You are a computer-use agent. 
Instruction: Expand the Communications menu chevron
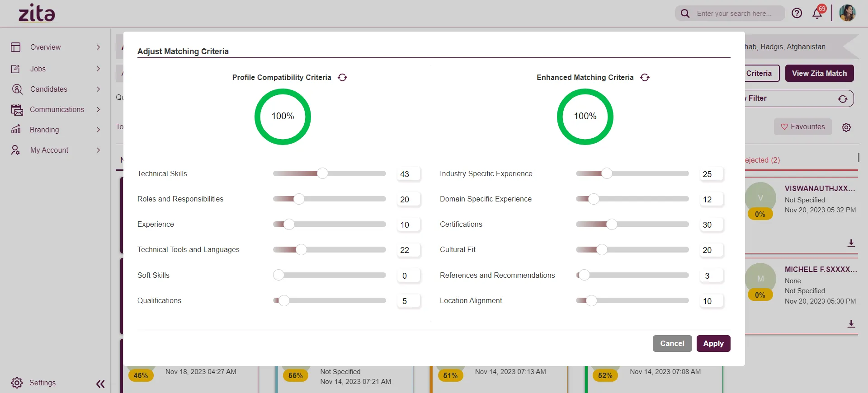(98, 109)
